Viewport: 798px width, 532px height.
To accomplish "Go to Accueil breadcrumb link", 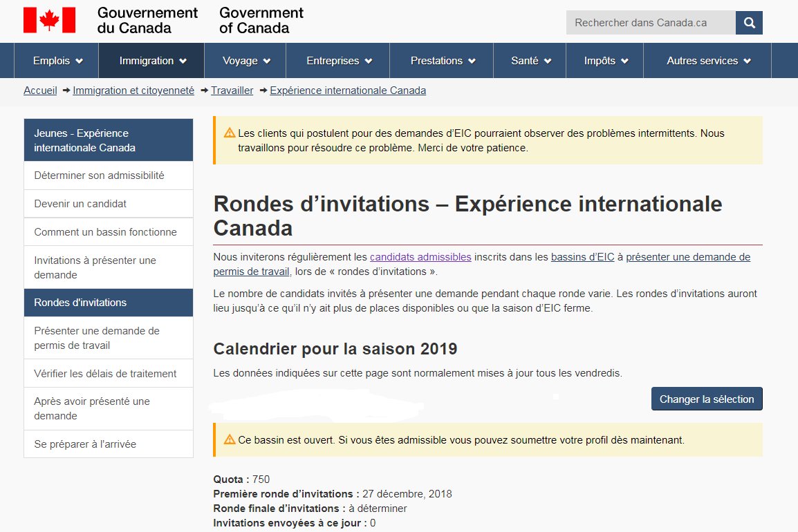I will [x=40, y=91].
